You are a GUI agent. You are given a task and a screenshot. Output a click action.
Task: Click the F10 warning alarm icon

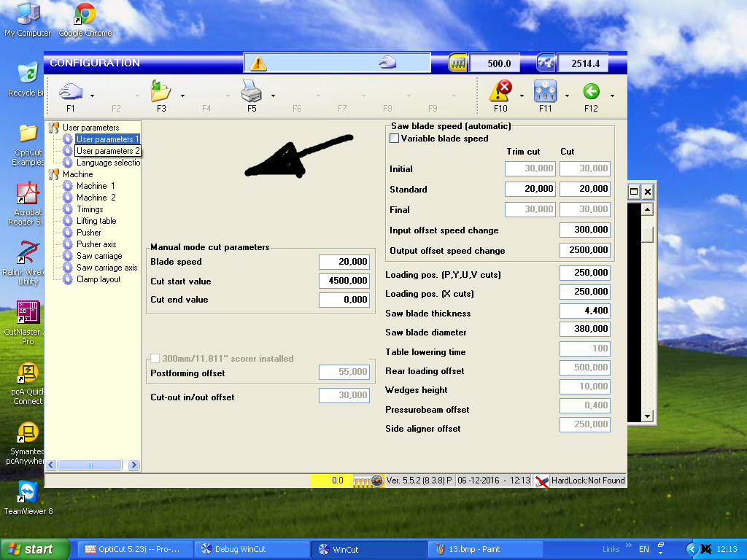(500, 92)
